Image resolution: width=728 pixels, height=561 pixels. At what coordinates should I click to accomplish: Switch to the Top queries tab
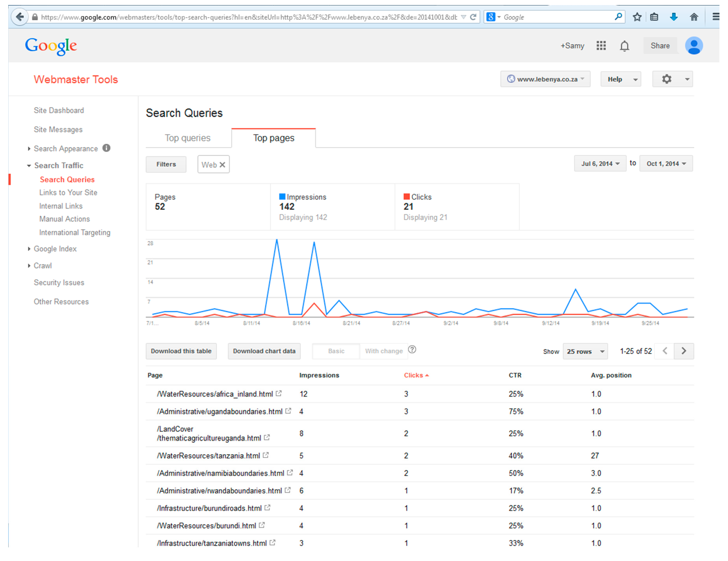[188, 138]
